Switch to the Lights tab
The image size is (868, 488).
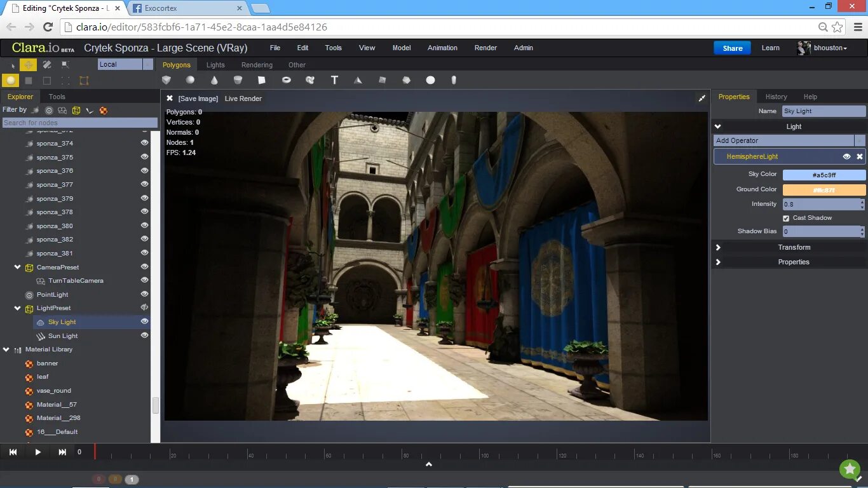coord(215,65)
